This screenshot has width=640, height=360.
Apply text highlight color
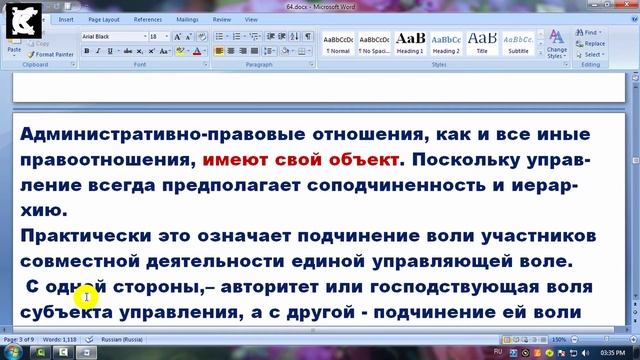pos(180,51)
